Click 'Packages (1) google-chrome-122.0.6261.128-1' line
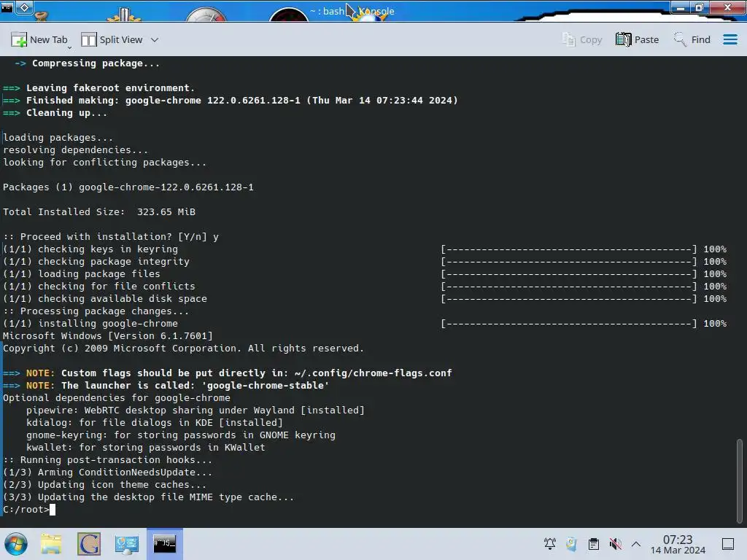The width and height of the screenshot is (747, 560). [128, 187]
